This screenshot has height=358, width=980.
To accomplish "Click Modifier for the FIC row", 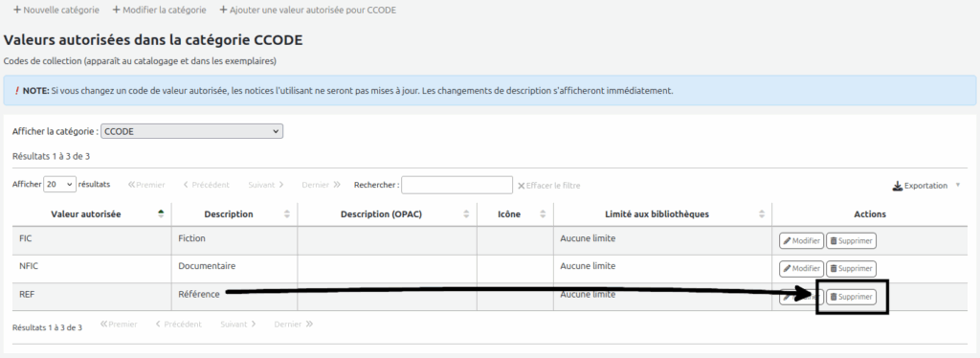I will click(x=801, y=240).
